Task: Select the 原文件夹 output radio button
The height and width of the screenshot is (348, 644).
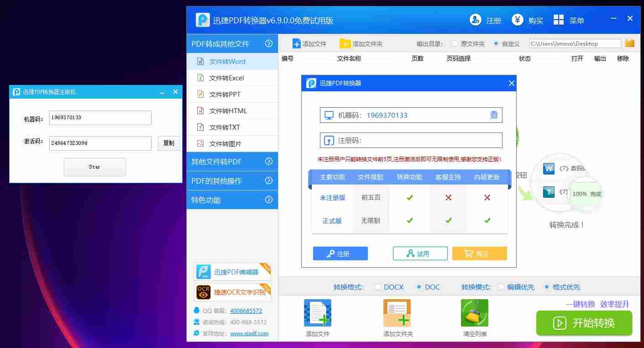Action: pos(455,44)
